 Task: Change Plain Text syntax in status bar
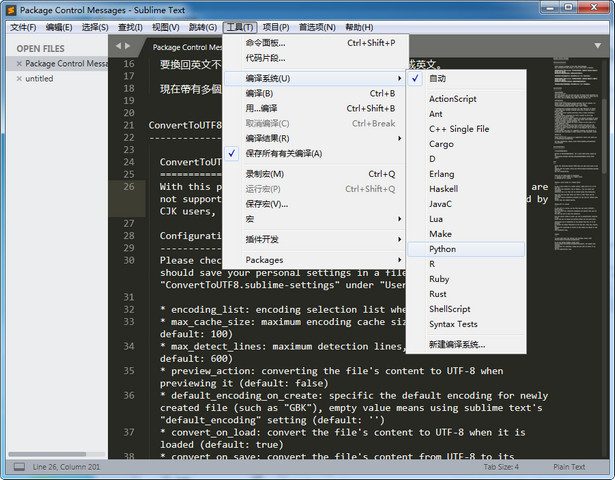tap(569, 467)
